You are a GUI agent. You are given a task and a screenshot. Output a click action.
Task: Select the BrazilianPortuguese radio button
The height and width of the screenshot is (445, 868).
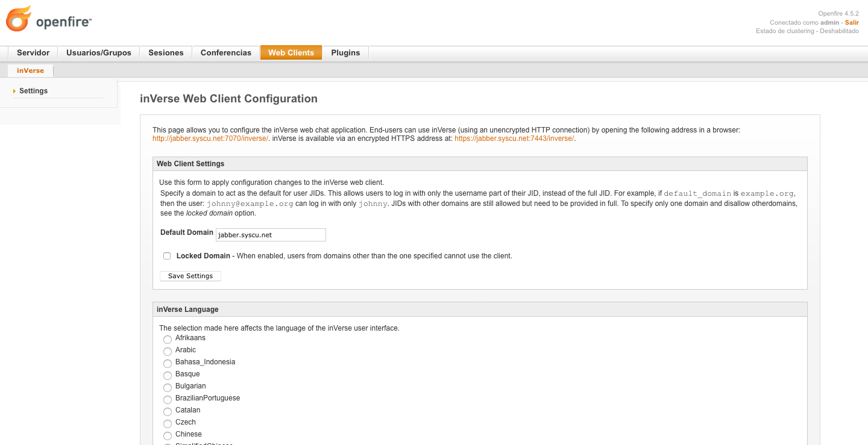click(168, 399)
